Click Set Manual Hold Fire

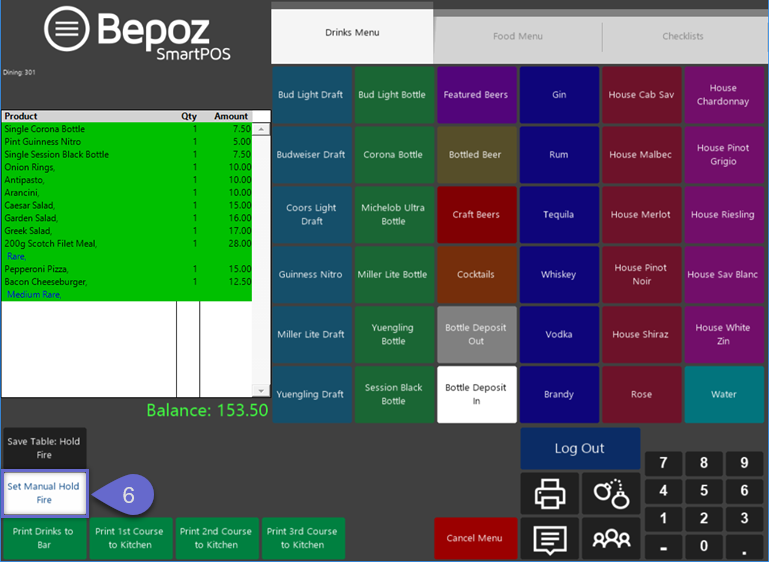45,493
